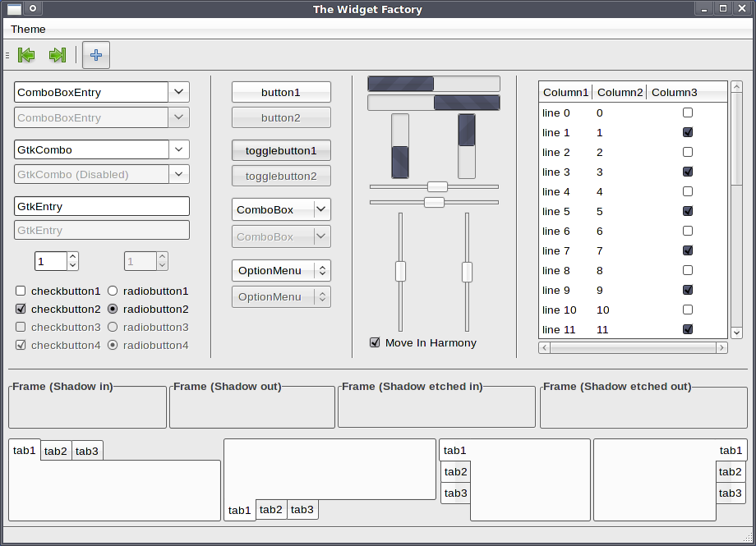Select radiobutton1
The image size is (756, 546).
coord(113,291)
